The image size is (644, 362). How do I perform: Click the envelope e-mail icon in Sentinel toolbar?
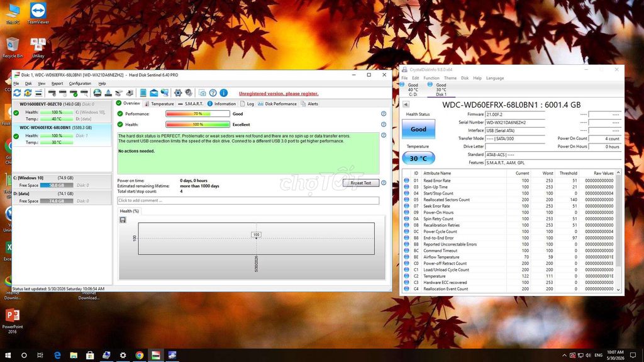(153, 93)
